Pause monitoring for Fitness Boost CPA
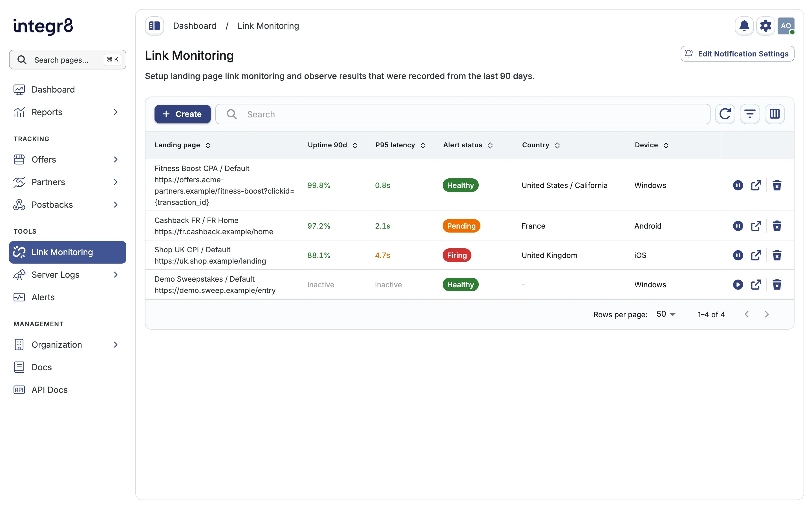812x508 pixels. point(738,185)
